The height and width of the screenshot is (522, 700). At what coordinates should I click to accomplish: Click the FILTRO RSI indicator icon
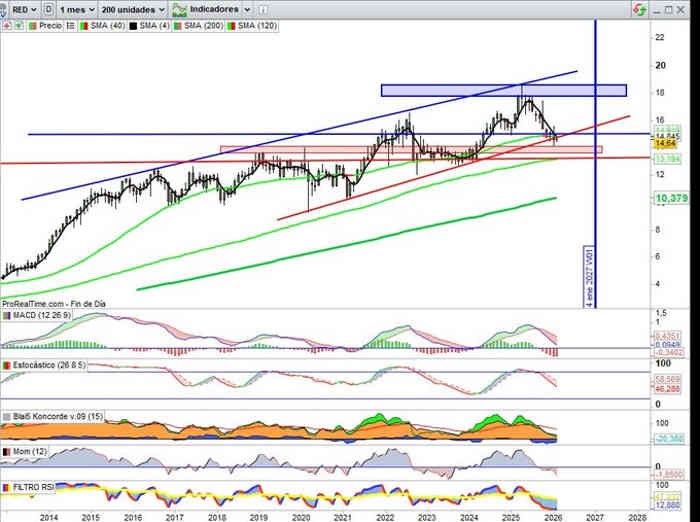pos(6,487)
